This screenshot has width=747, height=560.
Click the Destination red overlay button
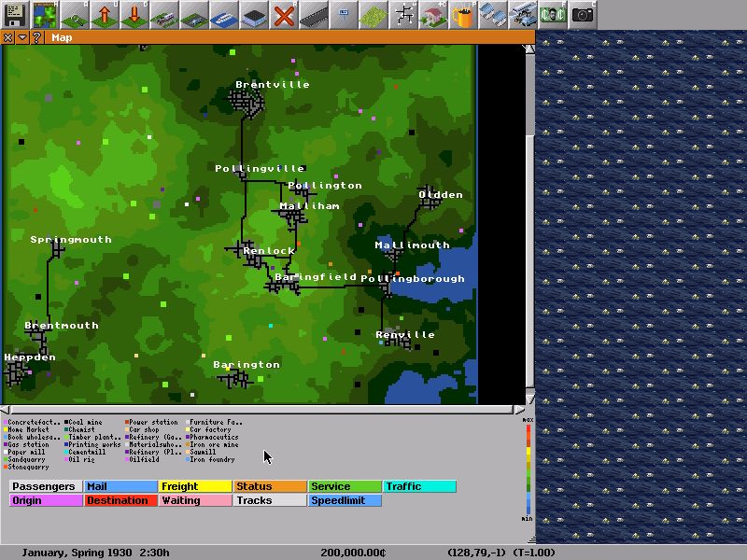(x=120, y=500)
